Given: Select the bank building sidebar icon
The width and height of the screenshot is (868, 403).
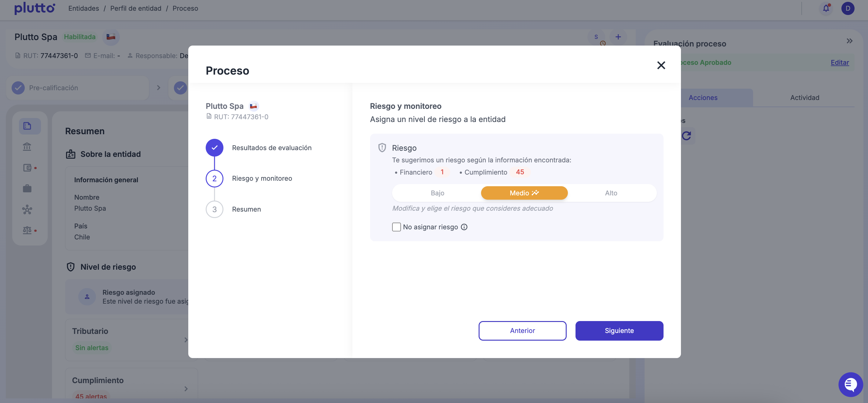Looking at the screenshot, I should [27, 147].
